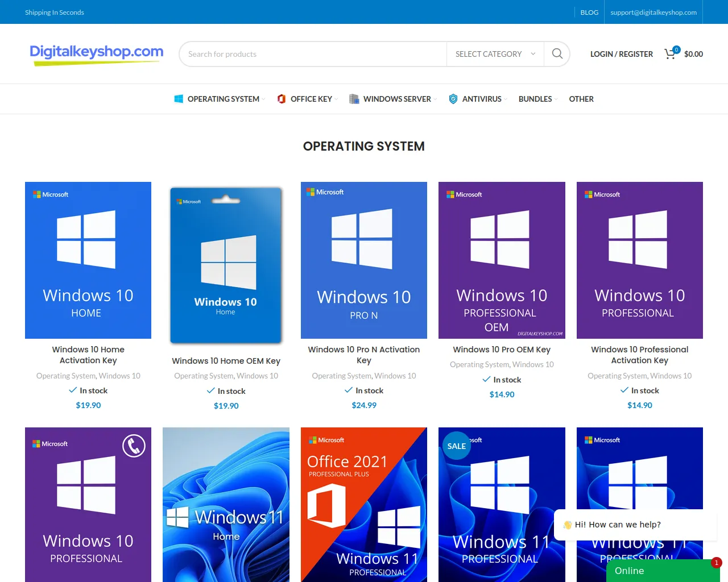
Task: Click the phone icon on Windows 10 Professional card
Action: coord(134,446)
